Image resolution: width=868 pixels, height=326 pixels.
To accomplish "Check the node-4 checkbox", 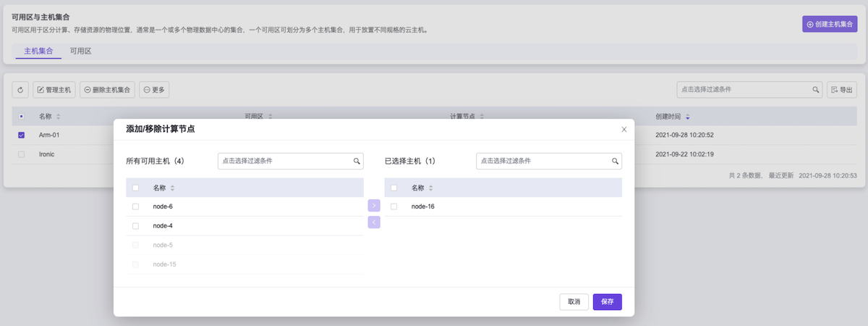I will [x=135, y=226].
